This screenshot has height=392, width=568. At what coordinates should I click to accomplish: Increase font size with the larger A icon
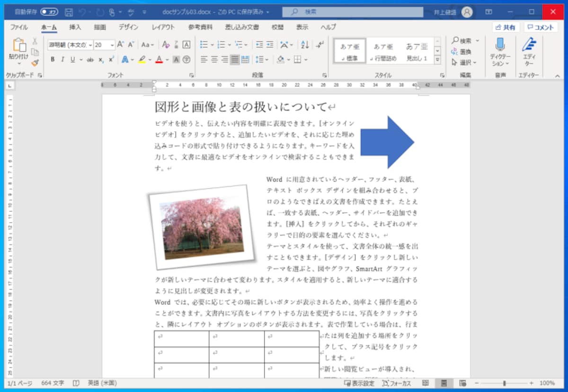tap(120, 45)
